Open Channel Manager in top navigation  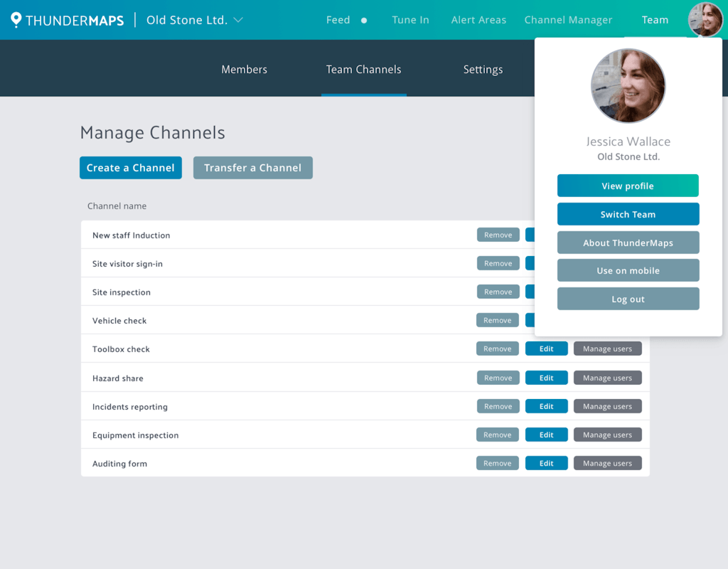pos(568,20)
